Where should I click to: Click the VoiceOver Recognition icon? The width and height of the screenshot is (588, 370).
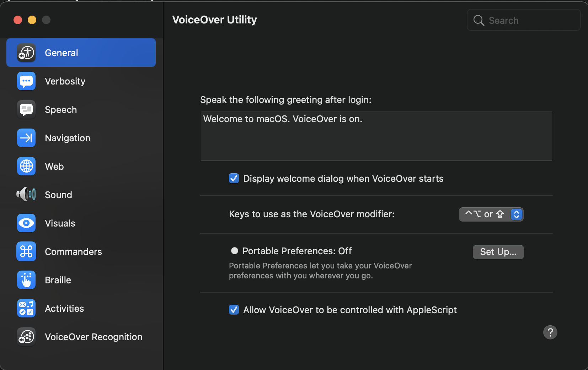pos(26,337)
